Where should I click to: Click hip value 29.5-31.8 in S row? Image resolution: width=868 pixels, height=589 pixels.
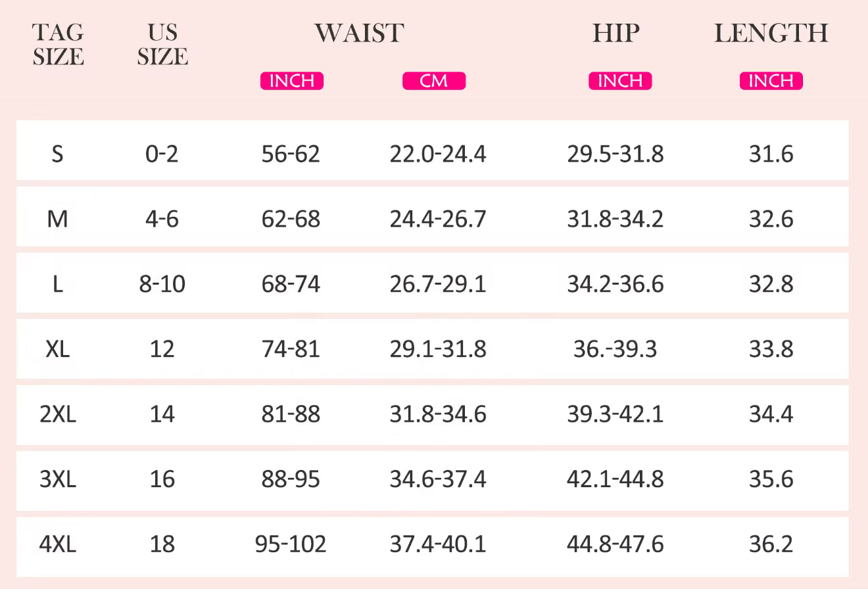pos(615,154)
